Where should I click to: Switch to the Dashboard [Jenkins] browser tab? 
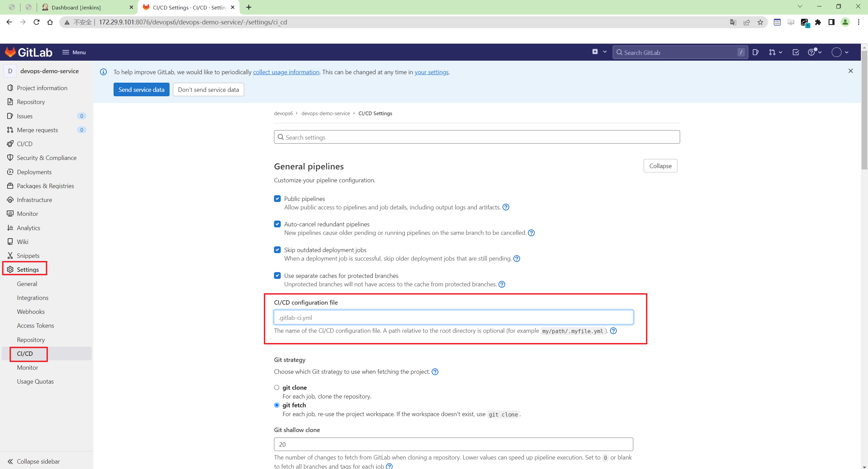pyautogui.click(x=76, y=7)
